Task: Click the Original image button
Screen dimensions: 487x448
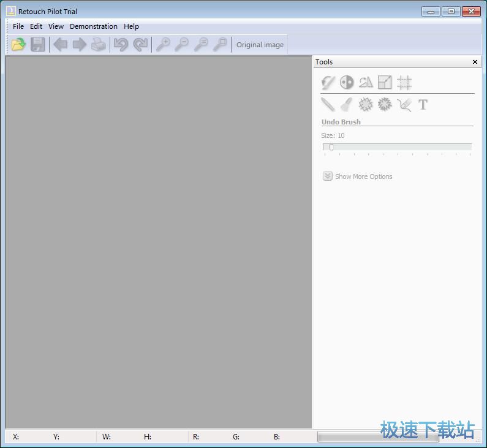Action: [260, 45]
